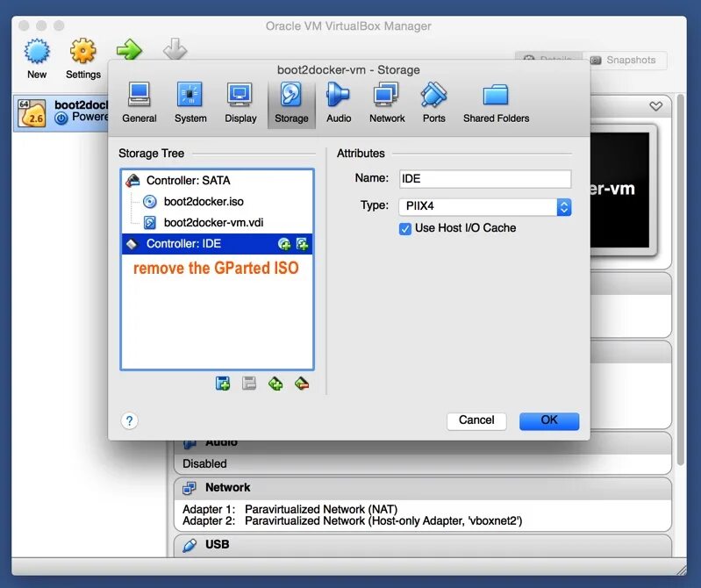Click the USB section header
701x588 pixels.
(x=423, y=546)
